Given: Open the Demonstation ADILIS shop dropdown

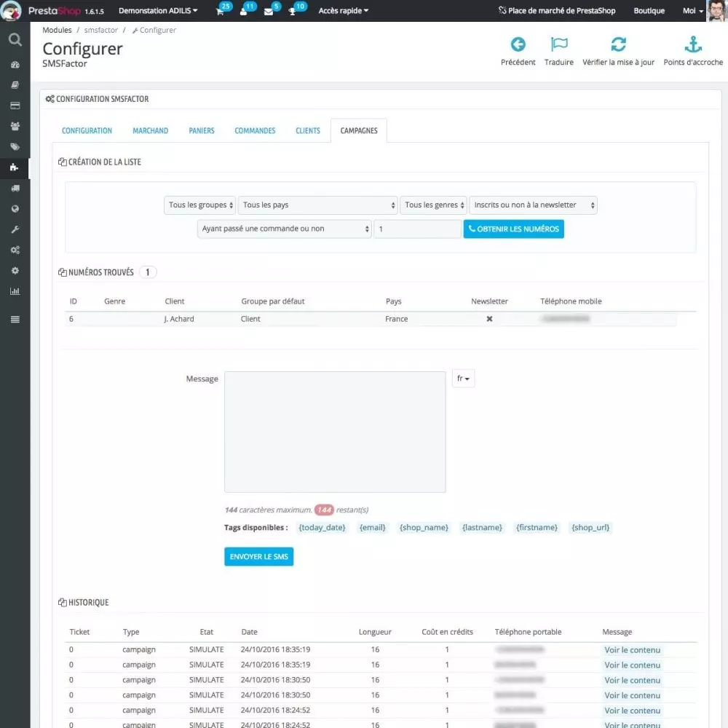Looking at the screenshot, I should click(x=158, y=11).
